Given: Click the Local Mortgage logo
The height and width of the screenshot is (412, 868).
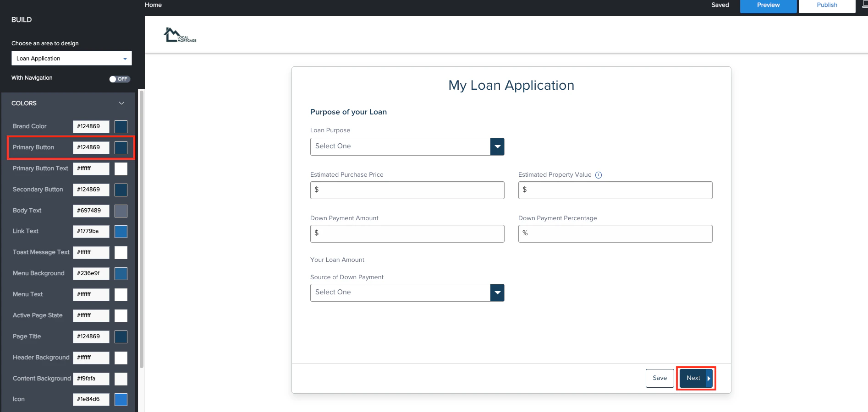Looking at the screenshot, I should coord(180,34).
